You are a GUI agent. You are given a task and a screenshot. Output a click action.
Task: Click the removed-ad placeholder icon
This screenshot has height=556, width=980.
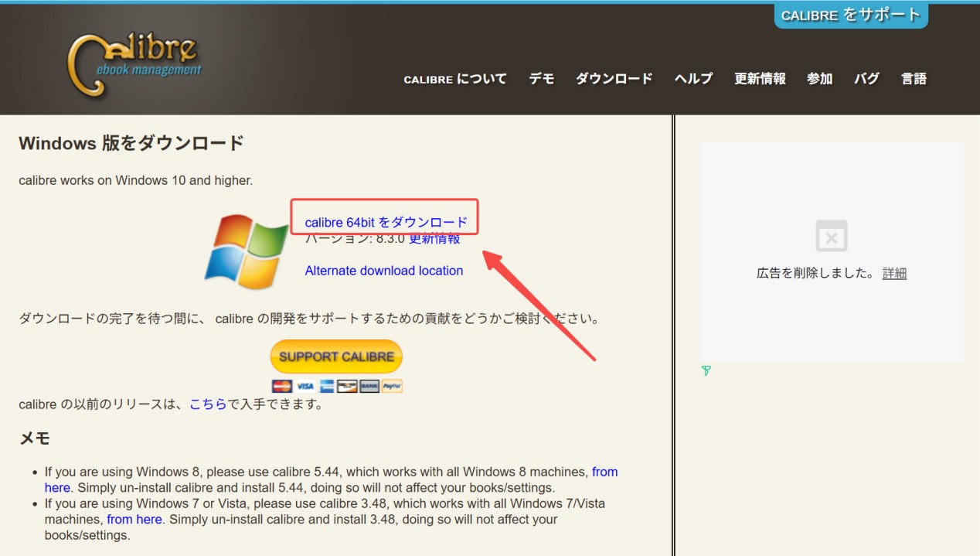832,236
